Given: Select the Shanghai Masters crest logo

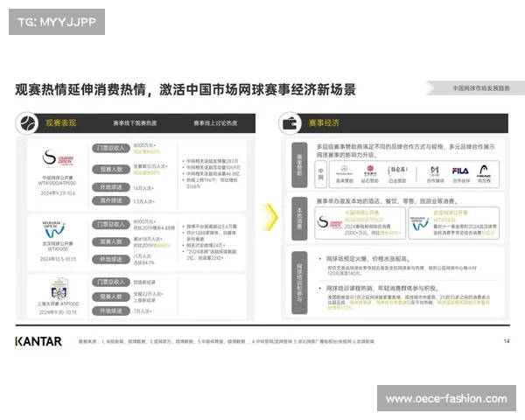Looking at the screenshot, I should tap(59, 289).
